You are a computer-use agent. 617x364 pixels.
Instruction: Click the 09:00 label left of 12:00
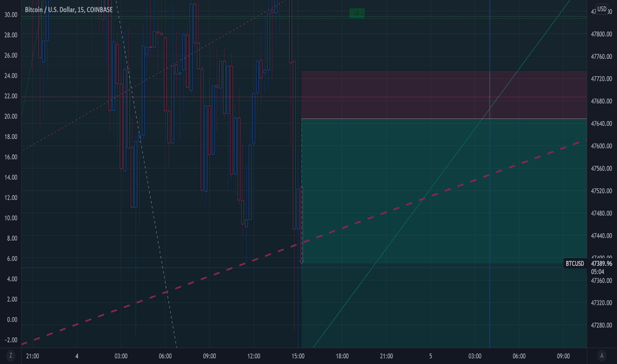[x=209, y=356]
